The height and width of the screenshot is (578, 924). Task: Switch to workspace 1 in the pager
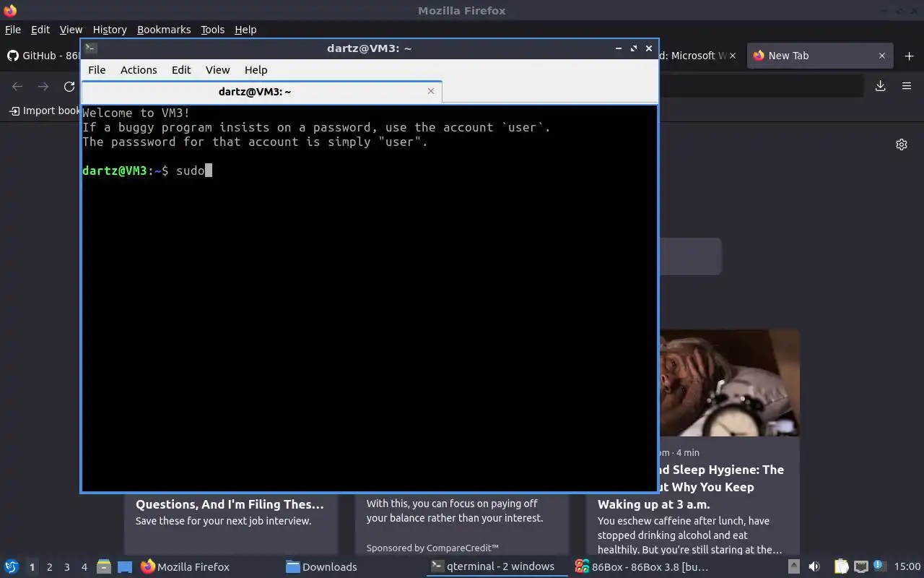coord(32,567)
